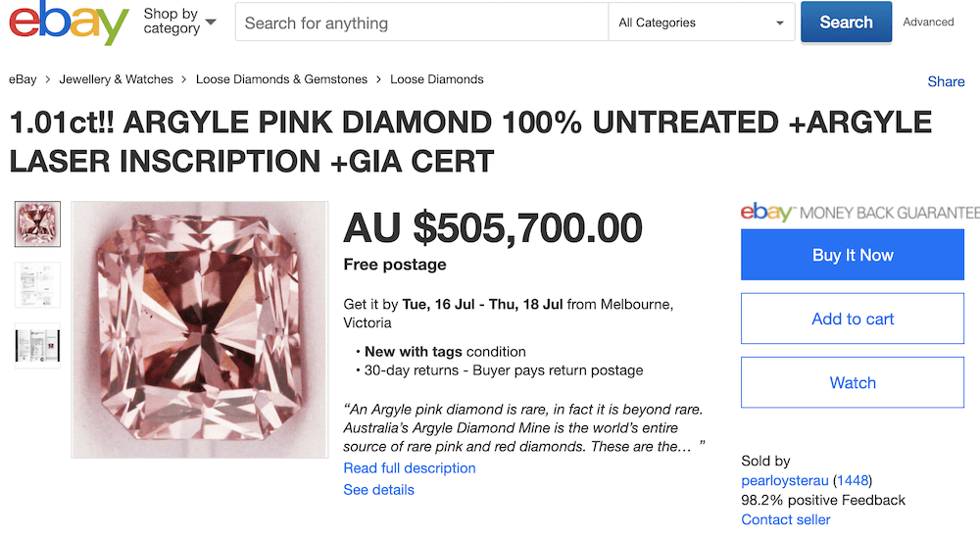Open Jewellery & Watches breadcrumb
The image size is (980, 539).
pos(116,79)
